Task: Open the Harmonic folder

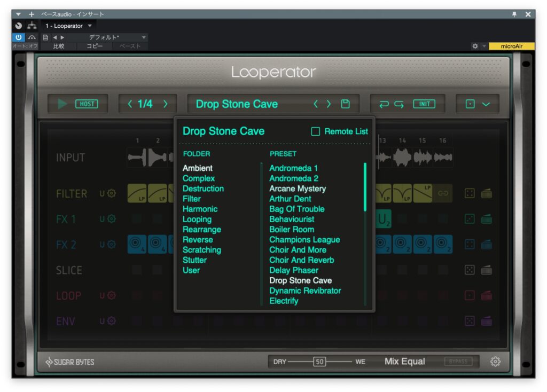Action: 200,209
